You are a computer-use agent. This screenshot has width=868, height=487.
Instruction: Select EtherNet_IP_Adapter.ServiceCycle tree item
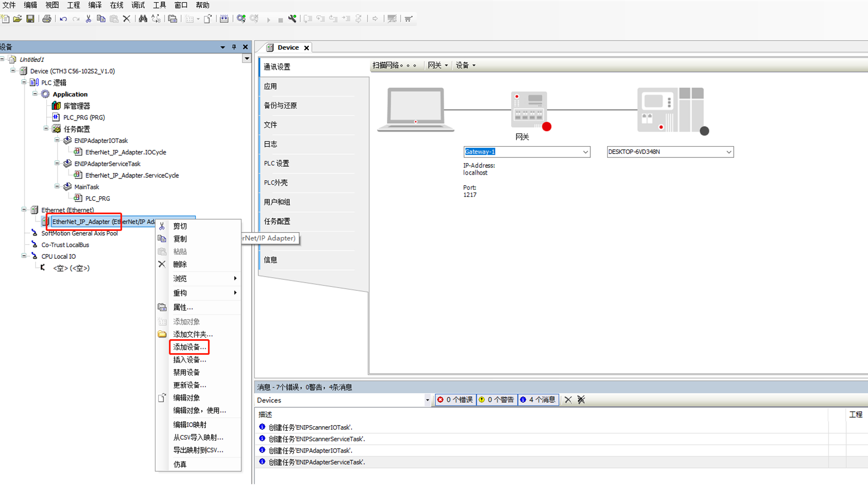tap(132, 175)
